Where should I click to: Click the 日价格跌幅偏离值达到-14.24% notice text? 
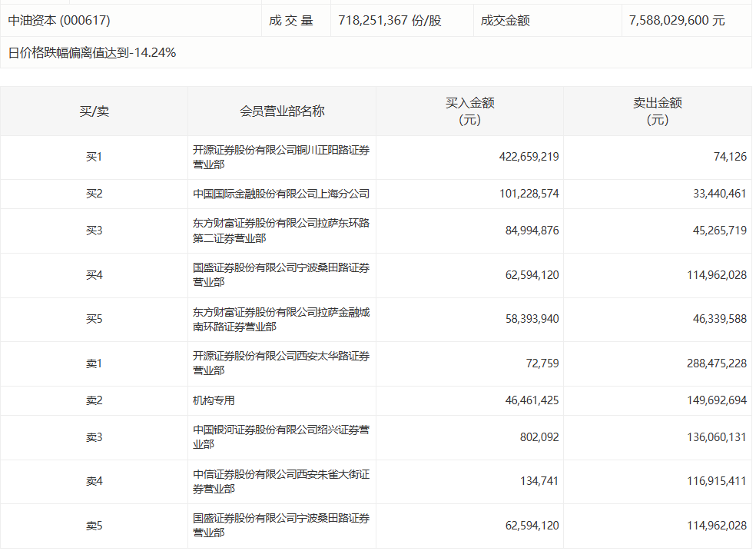(92, 53)
